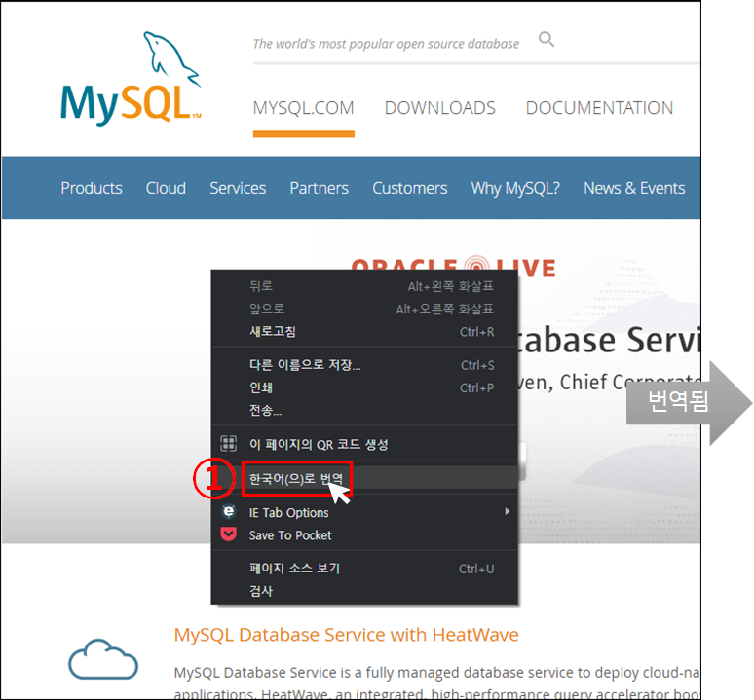754x700 pixels.
Task: Select 전송 in the context menu
Action: pyautogui.click(x=364, y=410)
